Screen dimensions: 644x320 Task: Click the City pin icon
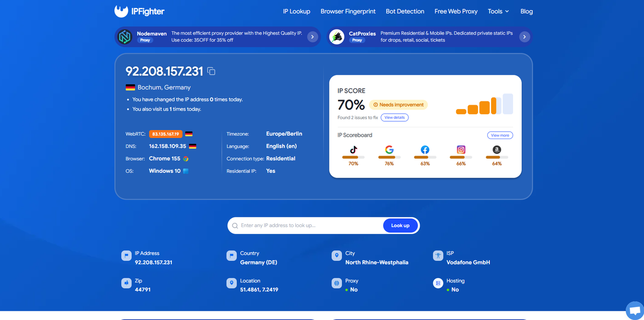336,256
